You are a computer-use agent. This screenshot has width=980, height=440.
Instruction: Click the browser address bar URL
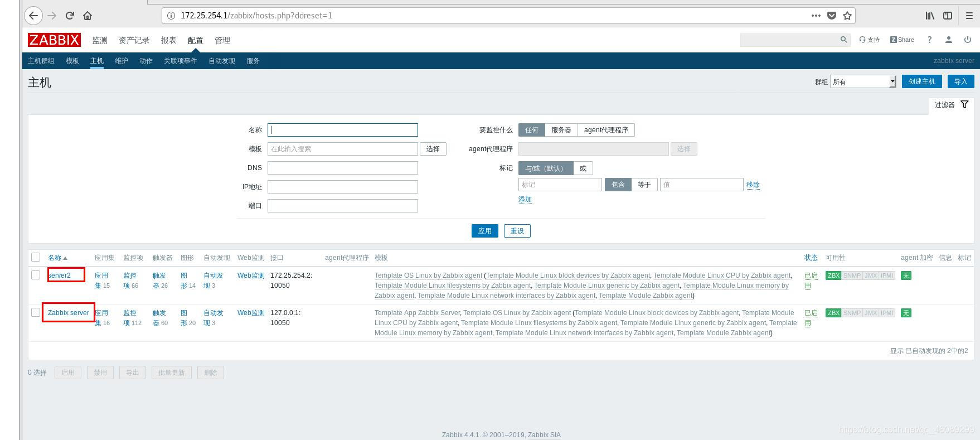pyautogui.click(x=256, y=16)
